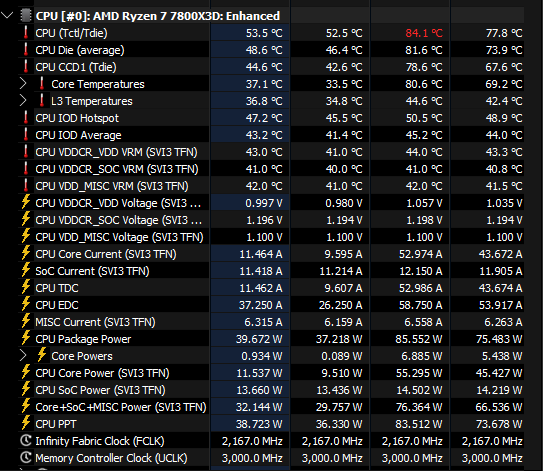Select the Core+SoC+MISC Power row label
This screenshot has width=543, height=471.
click(x=121, y=407)
